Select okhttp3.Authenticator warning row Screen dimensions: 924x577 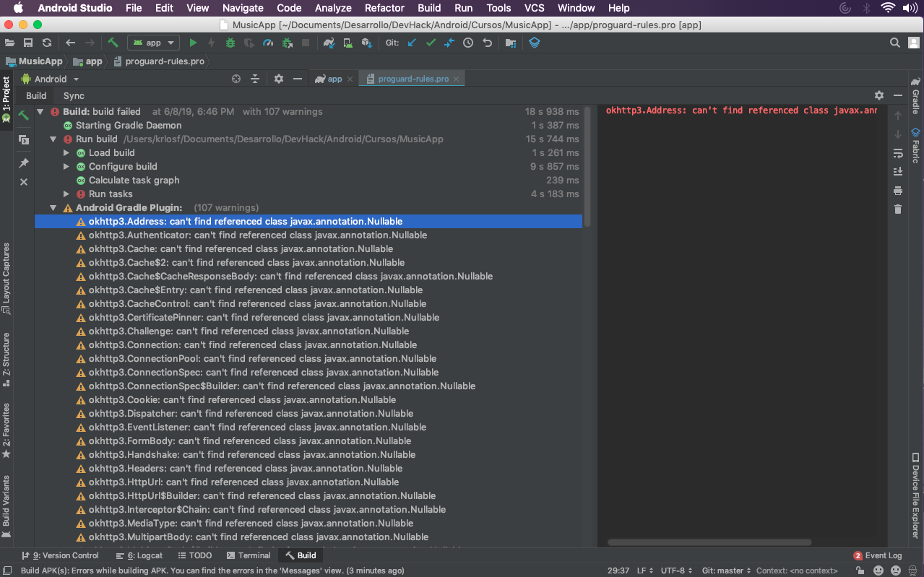pyautogui.click(x=308, y=235)
